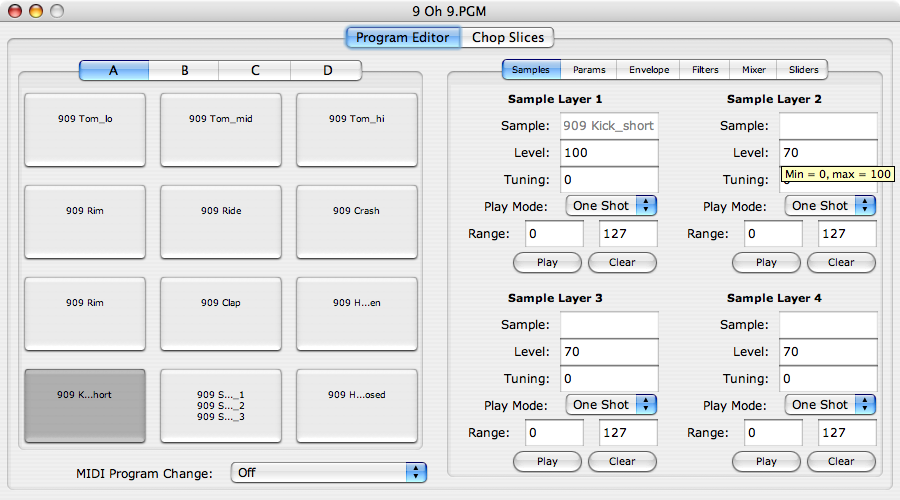Play Sample Layer 1

(547, 262)
